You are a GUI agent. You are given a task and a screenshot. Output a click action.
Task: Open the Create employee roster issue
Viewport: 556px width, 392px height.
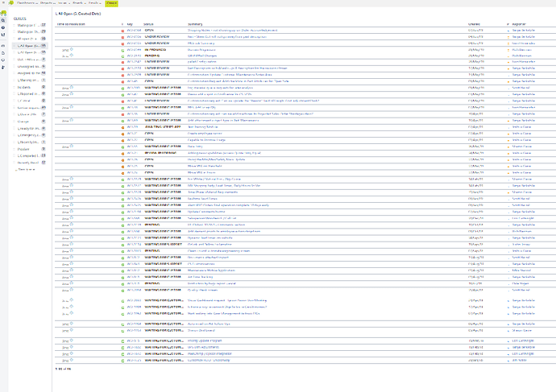205,134
